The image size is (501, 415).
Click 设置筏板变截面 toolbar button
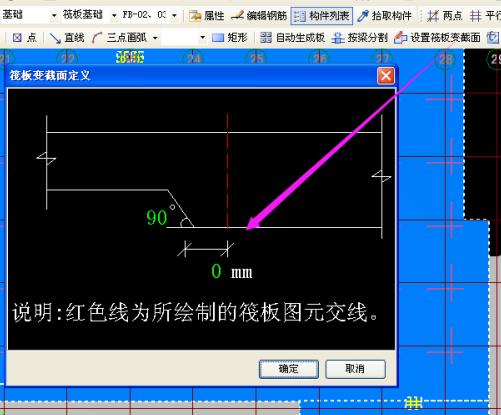point(437,38)
